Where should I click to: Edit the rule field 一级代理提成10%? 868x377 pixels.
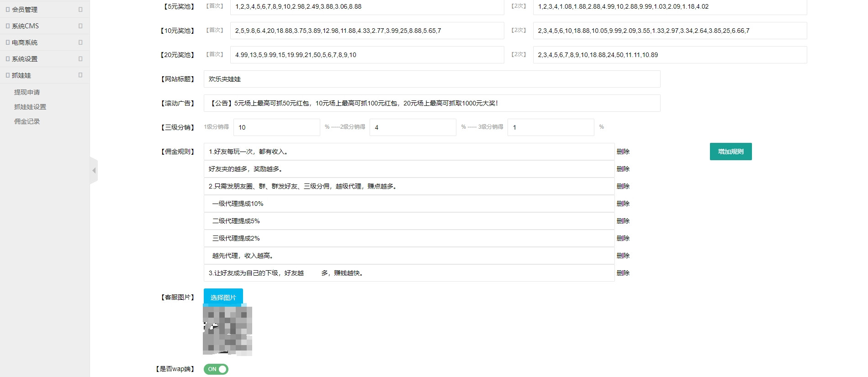409,204
